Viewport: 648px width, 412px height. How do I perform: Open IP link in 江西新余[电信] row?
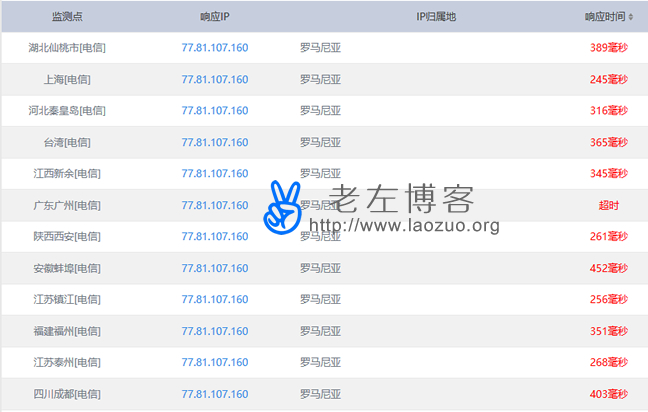[x=214, y=173]
